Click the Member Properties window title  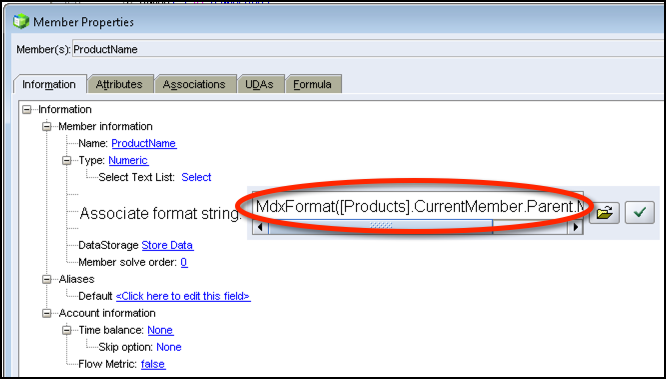[x=83, y=22]
